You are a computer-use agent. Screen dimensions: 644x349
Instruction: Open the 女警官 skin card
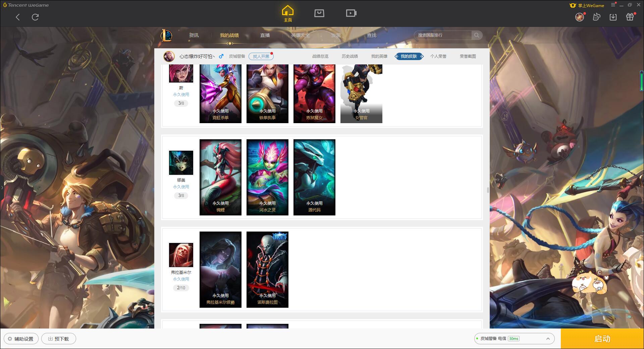(x=361, y=94)
